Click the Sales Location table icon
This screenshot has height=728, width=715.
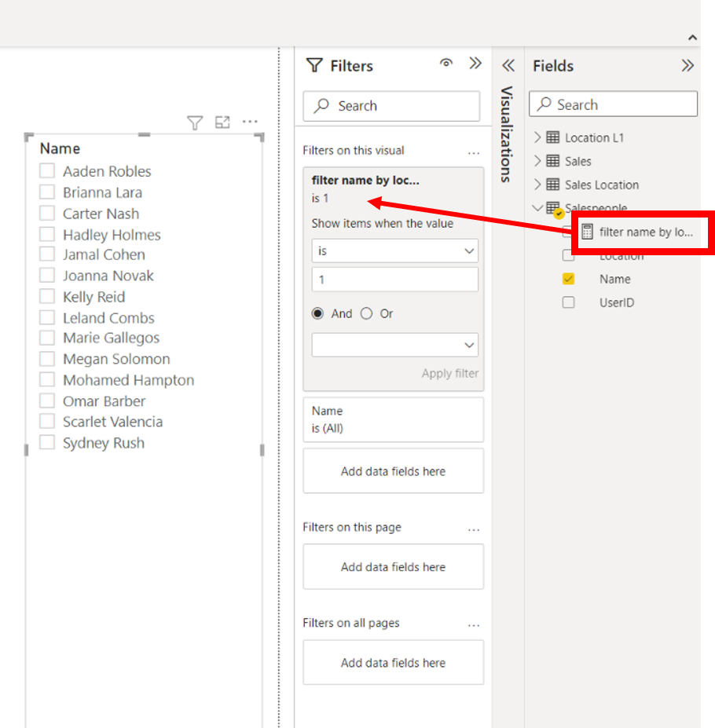[553, 185]
